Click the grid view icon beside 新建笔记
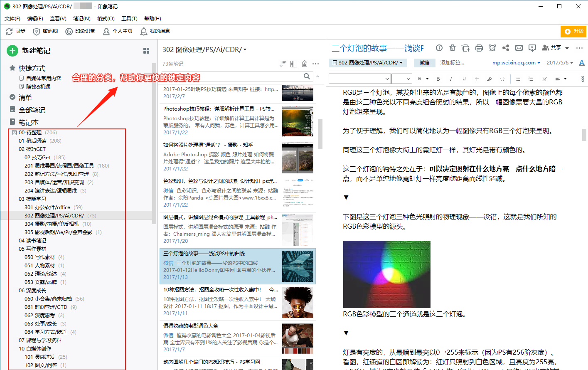Image resolution: width=588 pixels, height=370 pixels. coord(146,51)
